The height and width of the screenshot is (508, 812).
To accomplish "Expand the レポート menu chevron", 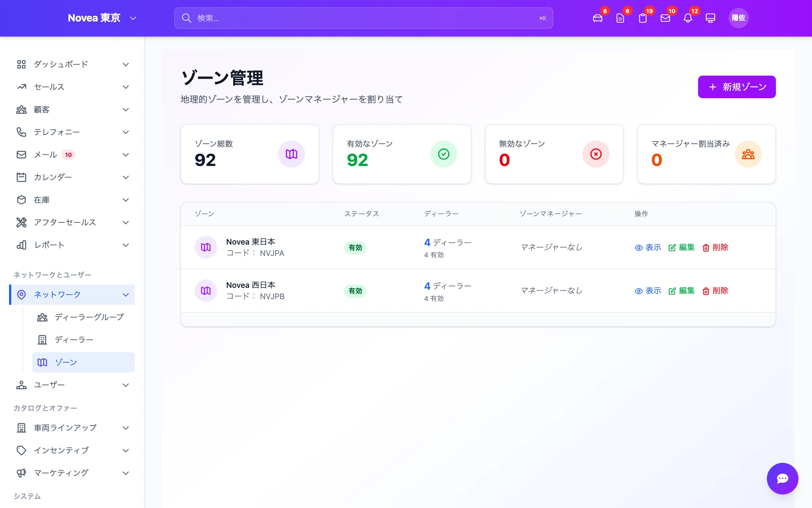I will tap(126, 245).
